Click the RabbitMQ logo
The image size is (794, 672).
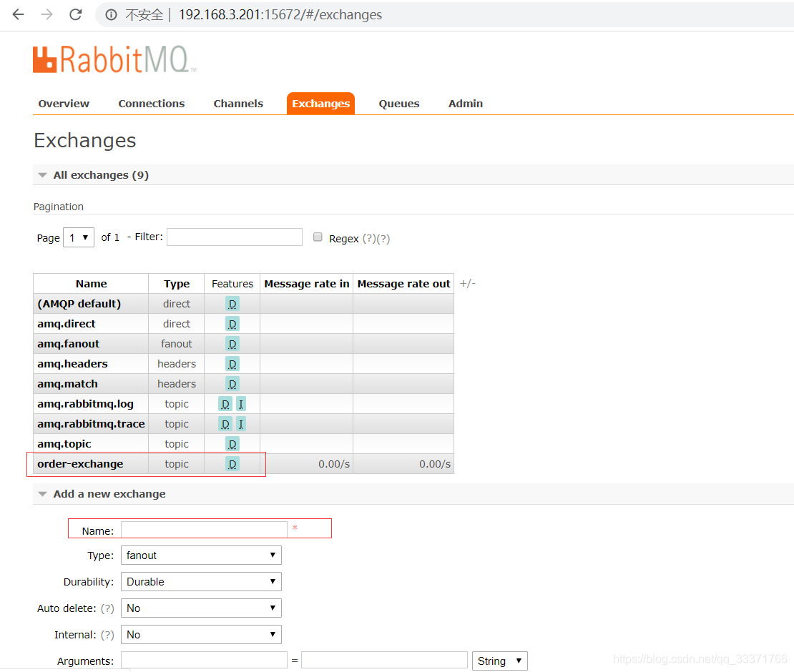pos(114,59)
